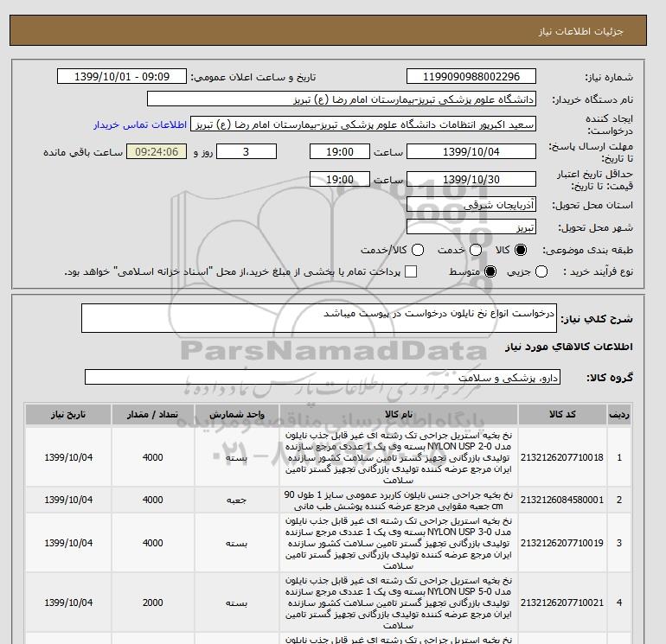
Task: Click the واحد شمارش column header
Action: (237, 414)
